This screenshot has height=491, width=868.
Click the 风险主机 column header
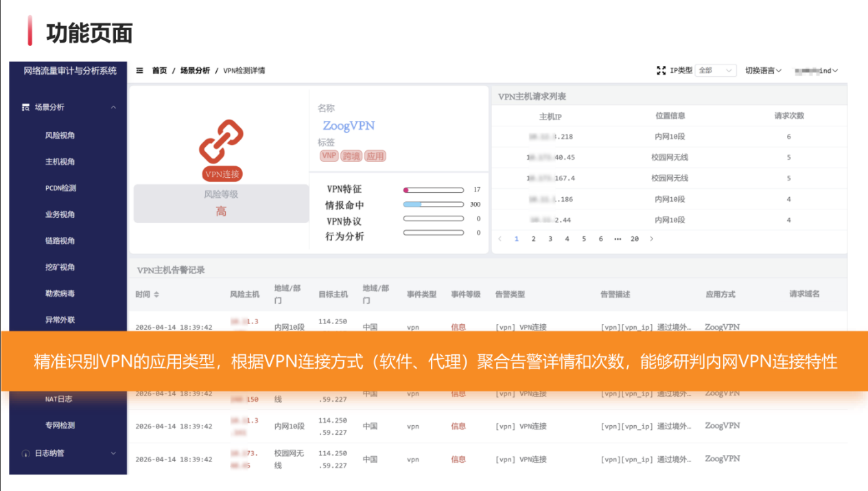pyautogui.click(x=245, y=294)
